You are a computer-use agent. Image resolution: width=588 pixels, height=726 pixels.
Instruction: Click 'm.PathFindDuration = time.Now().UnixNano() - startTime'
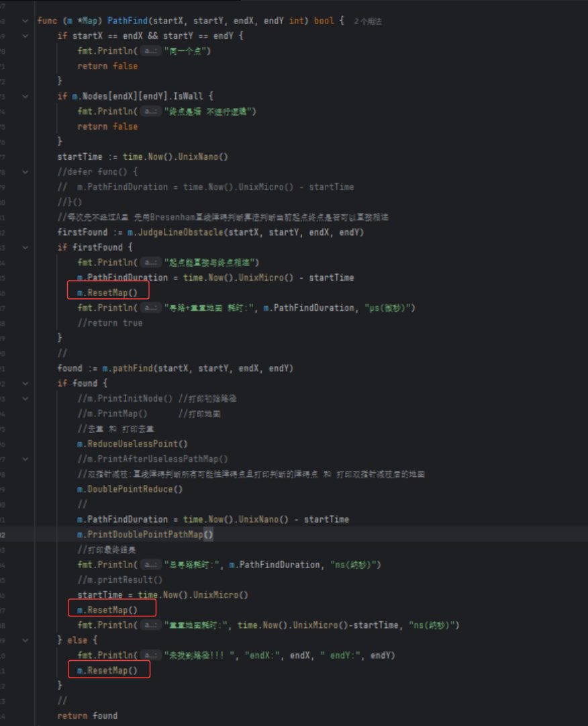coord(213,520)
